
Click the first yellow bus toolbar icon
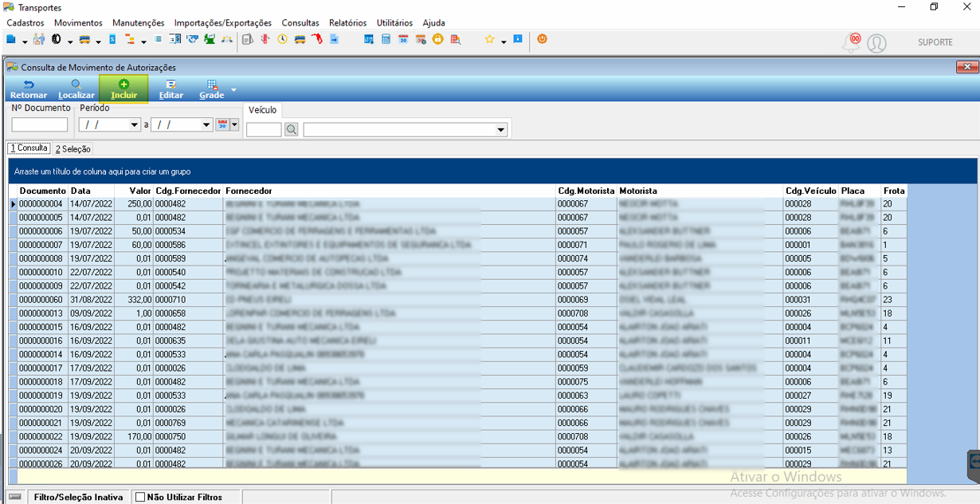pyautogui.click(x=84, y=39)
